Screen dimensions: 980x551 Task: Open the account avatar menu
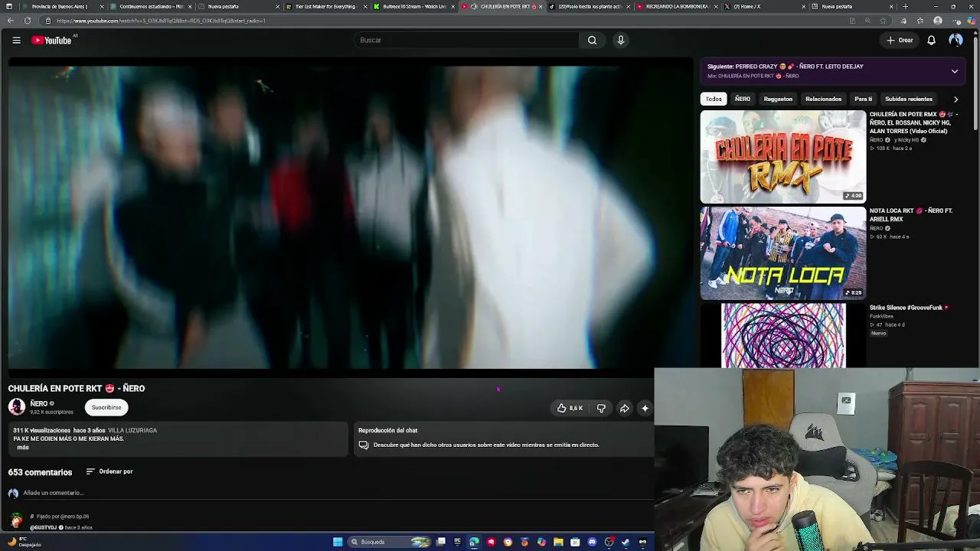955,40
